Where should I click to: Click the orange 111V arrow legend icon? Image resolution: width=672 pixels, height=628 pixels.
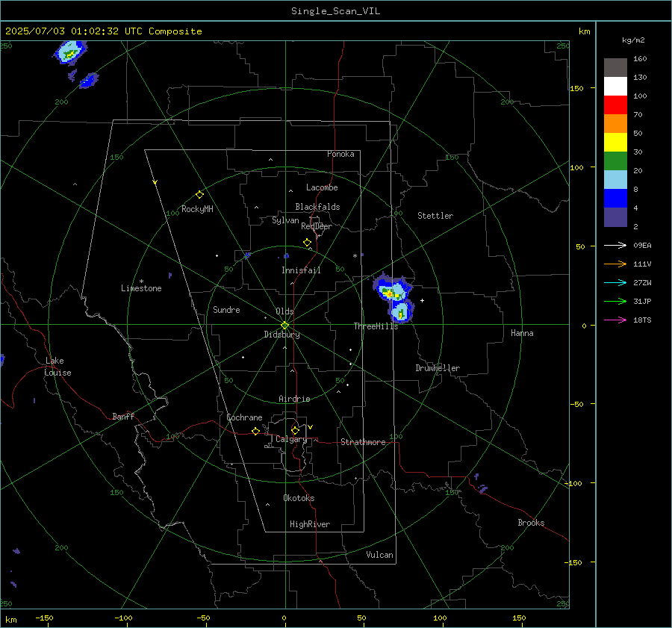[615, 264]
